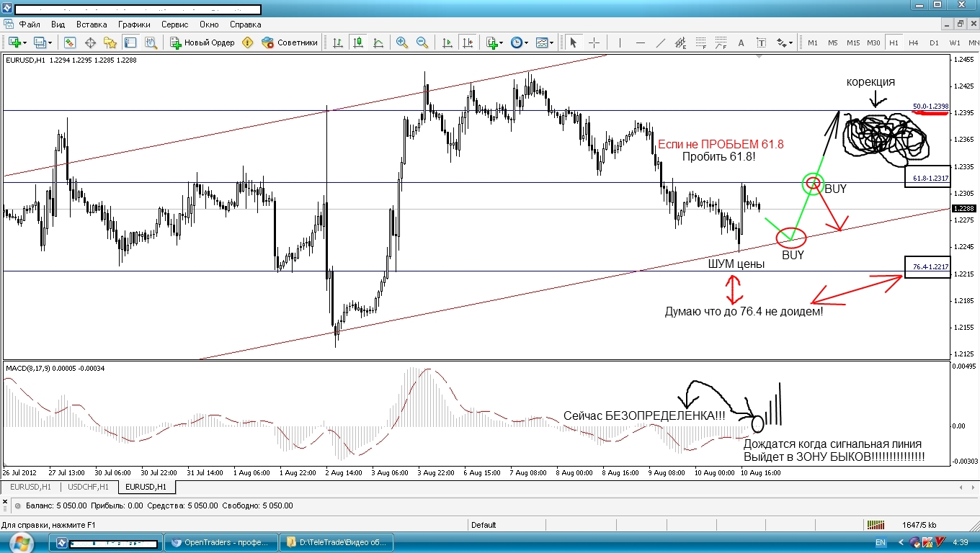Select the active EURUSD,H1 chart tab

point(147,487)
